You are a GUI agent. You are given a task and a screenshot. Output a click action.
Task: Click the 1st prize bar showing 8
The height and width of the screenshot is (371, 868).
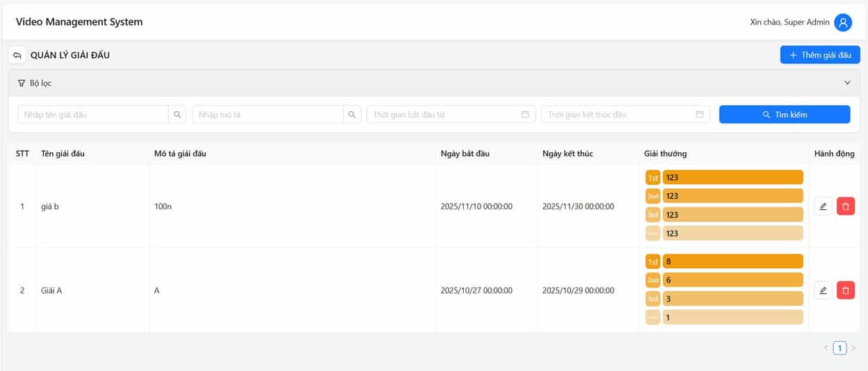[732, 261]
